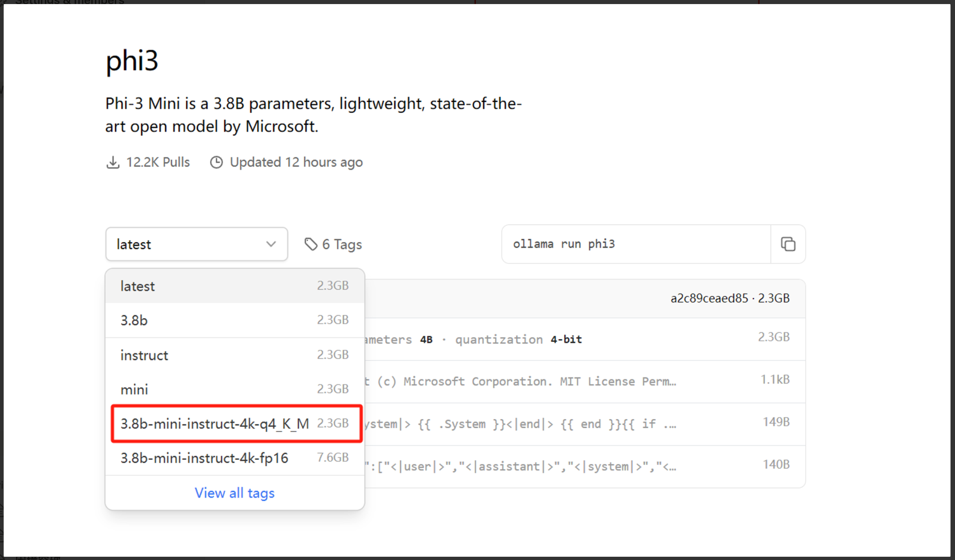955x560 pixels.
Task: Click the clock icon next to Updated
Action: point(217,162)
